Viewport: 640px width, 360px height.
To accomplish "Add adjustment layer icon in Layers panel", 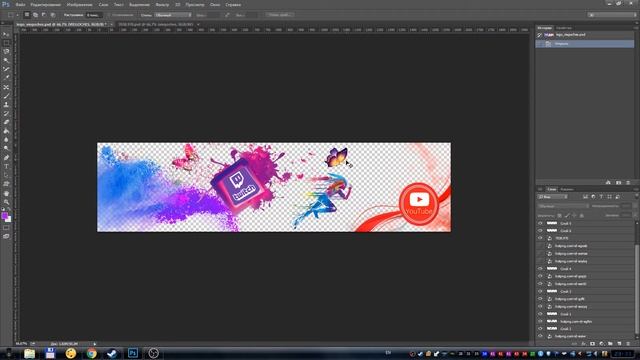I will pos(602,344).
